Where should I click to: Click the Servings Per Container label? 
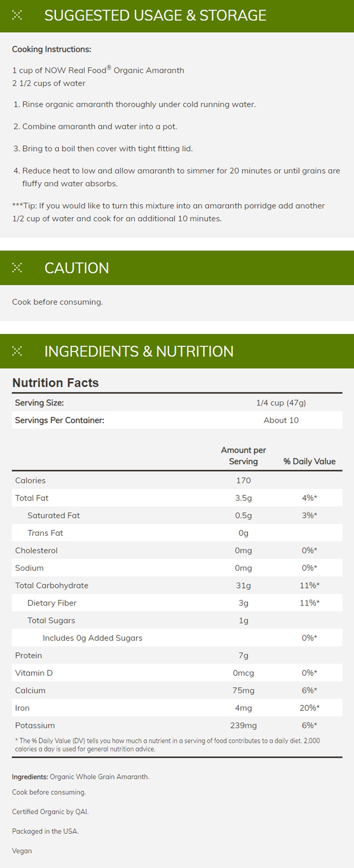(x=59, y=420)
